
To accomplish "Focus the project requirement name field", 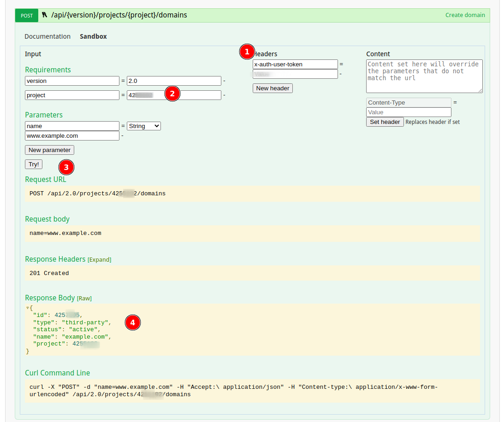I will [x=72, y=95].
